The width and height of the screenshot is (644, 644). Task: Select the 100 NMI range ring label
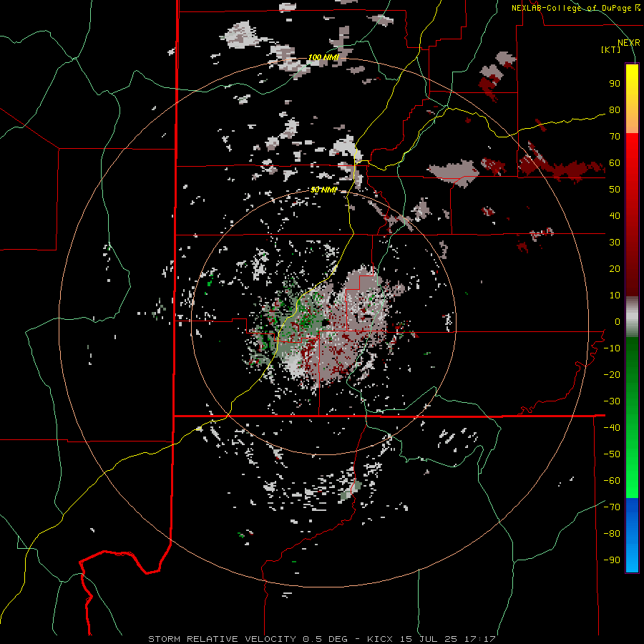click(x=323, y=57)
